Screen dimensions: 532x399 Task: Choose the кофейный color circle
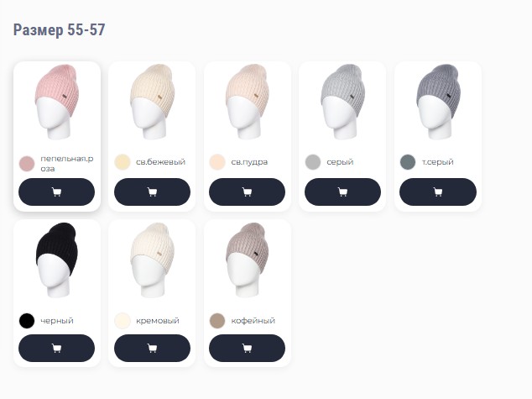coord(217,321)
